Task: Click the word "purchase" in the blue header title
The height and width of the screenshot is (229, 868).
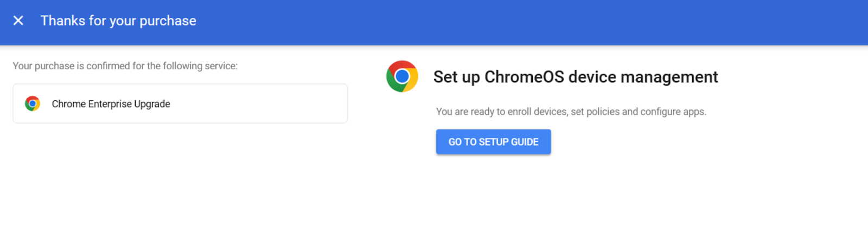Action: 168,21
